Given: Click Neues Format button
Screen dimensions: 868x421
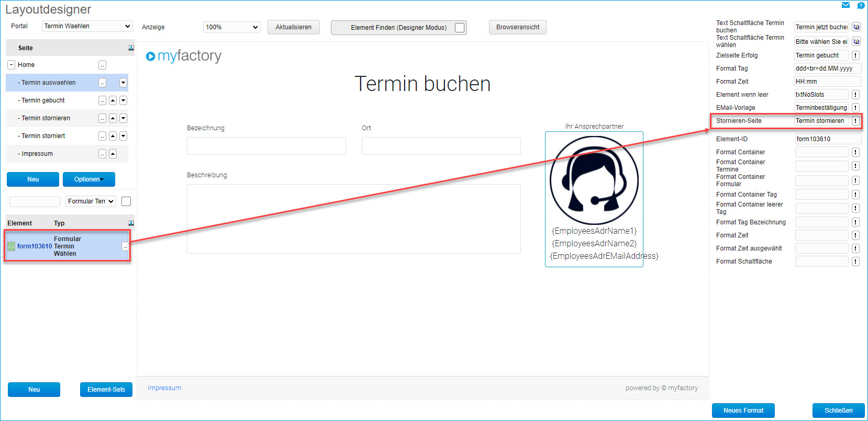Looking at the screenshot, I should click(743, 411).
